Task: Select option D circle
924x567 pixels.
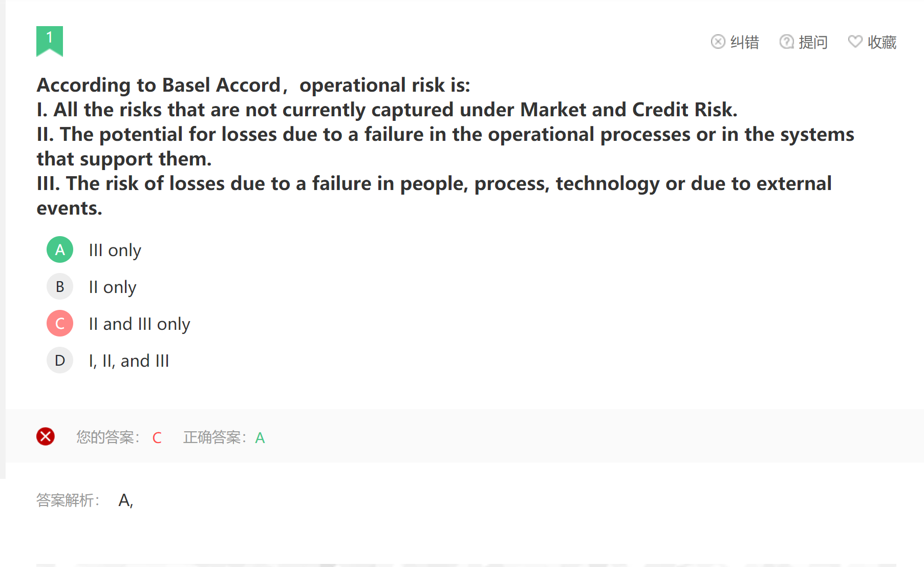Action: 60,360
